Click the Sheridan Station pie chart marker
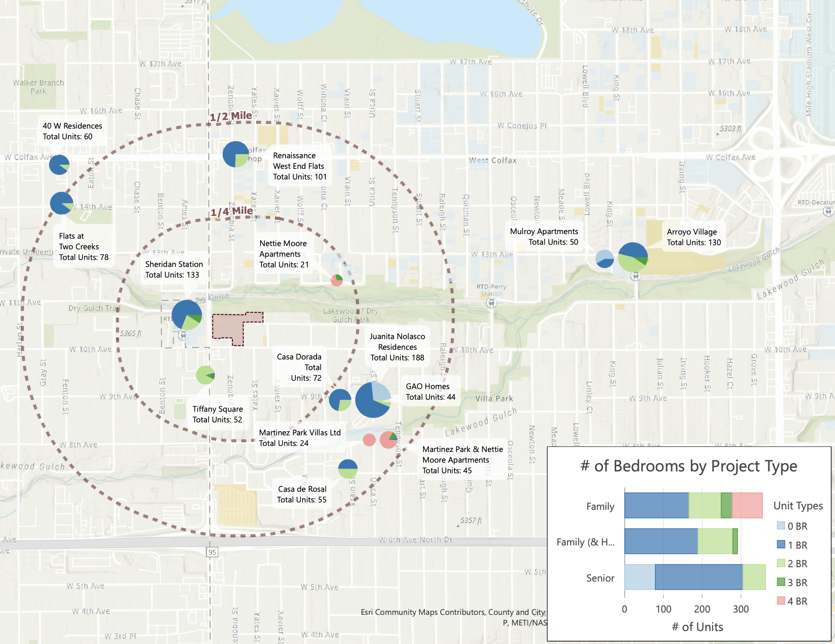The image size is (835, 644). pos(187,315)
